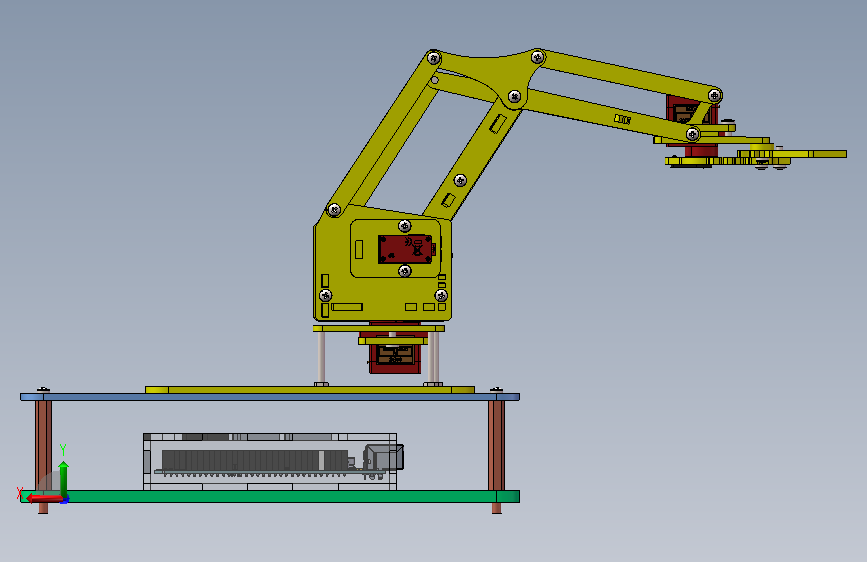Click the green Y axis arrow of the triad
Viewport: 867px width, 562px height.
click(64, 478)
